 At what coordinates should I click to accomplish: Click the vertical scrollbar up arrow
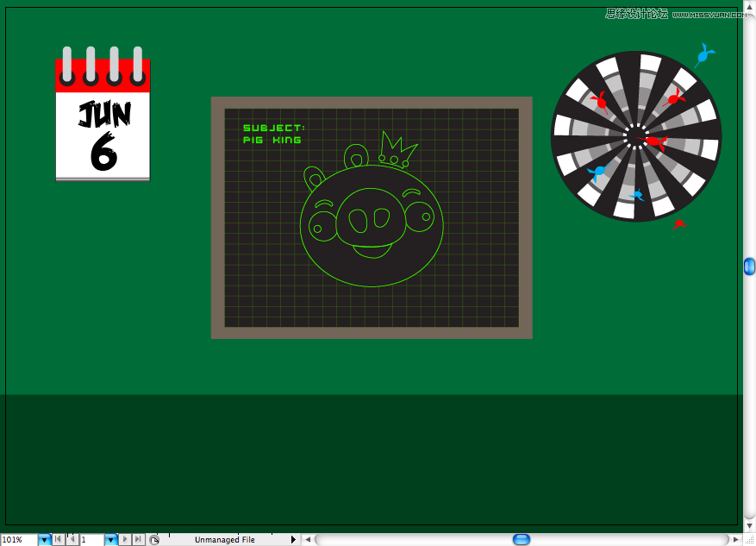(750, 7)
